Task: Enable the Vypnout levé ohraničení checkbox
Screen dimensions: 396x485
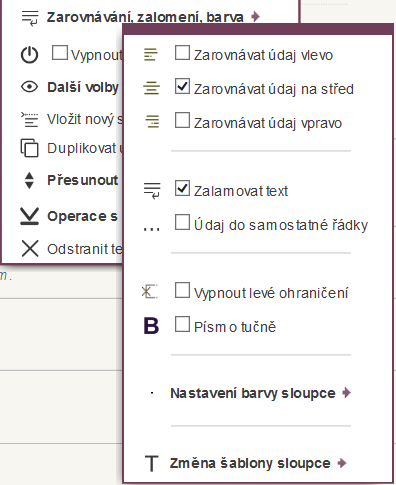Action: (x=182, y=290)
